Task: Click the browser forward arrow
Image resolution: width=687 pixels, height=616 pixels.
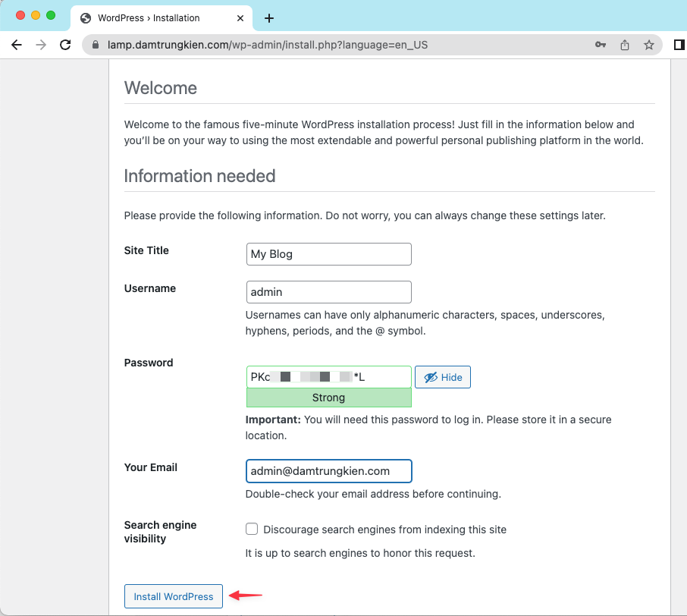Action: [41, 45]
